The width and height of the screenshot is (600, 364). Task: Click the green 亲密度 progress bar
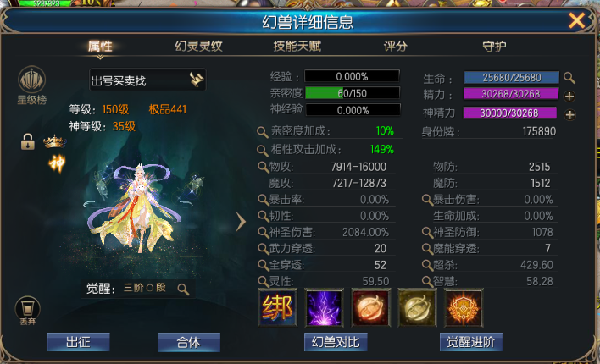(x=352, y=93)
